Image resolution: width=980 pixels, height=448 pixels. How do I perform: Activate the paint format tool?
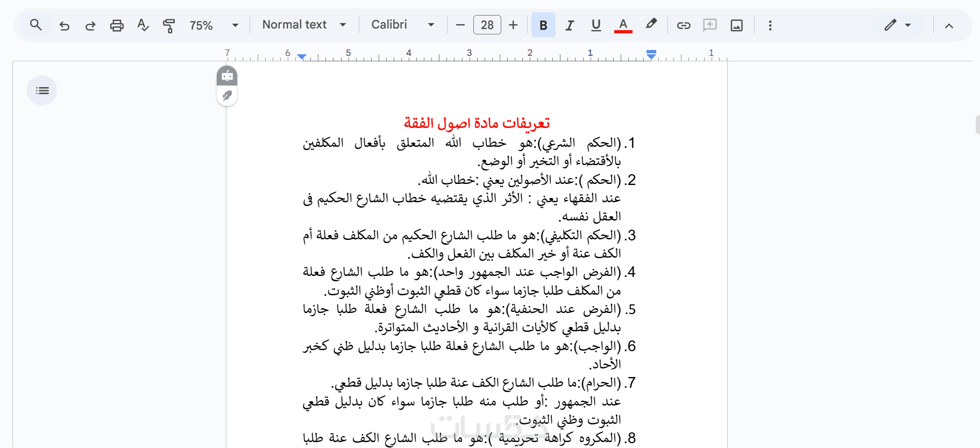click(169, 25)
